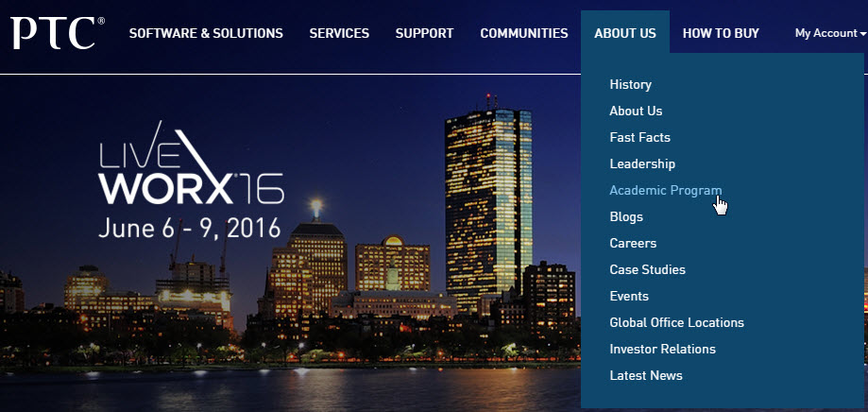This screenshot has width=868, height=412.
Task: Open the How To Buy menu
Action: click(721, 33)
